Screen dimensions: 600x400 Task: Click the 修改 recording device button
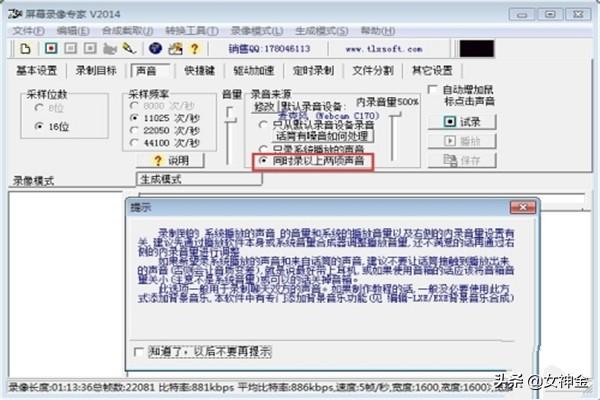click(x=264, y=106)
